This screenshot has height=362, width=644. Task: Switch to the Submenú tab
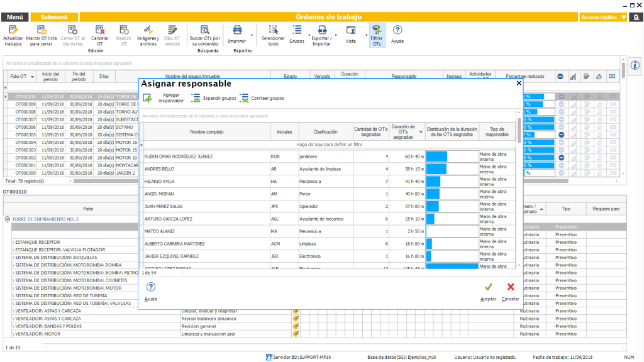[x=55, y=18]
